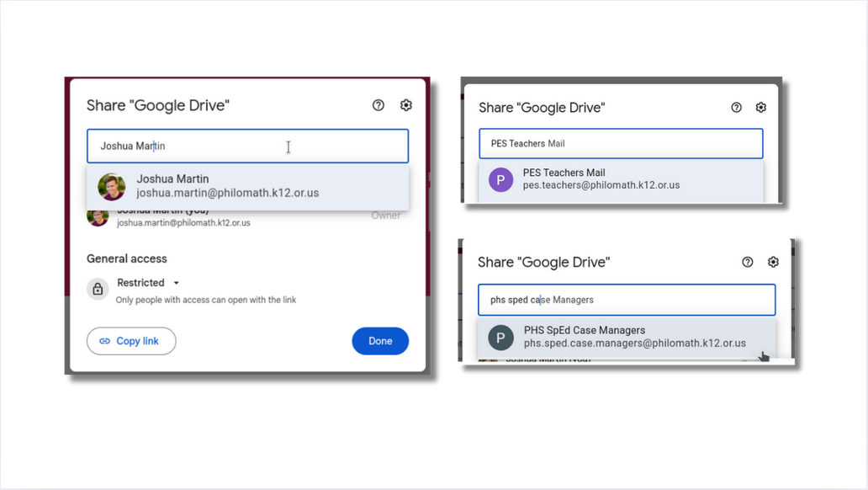Open help icon in phs sped case Managers dialog

[748, 262]
